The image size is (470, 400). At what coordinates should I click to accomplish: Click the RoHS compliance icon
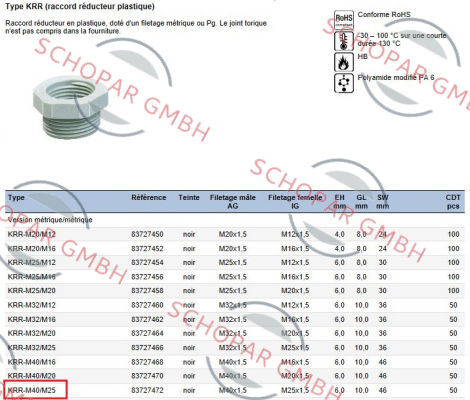344,20
